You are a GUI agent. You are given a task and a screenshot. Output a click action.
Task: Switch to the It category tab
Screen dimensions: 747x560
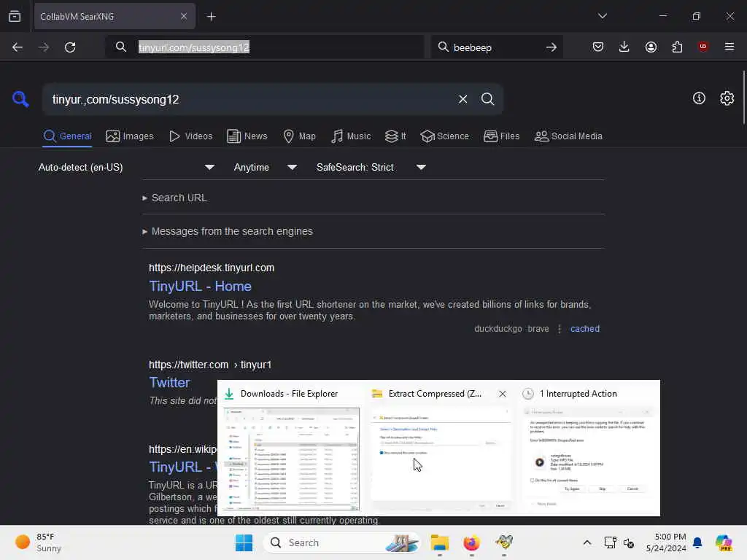(395, 136)
